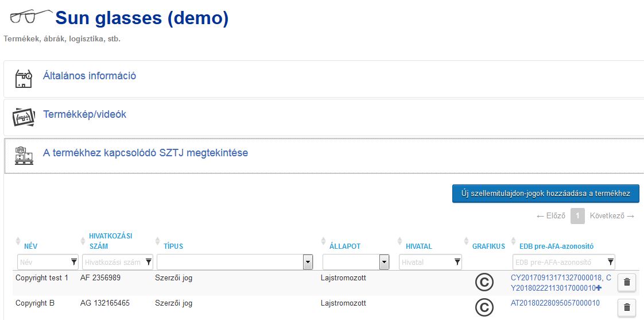Click copyright symbol in Copyright test 1 row
Screen dimensions: 644x320
click(x=484, y=283)
